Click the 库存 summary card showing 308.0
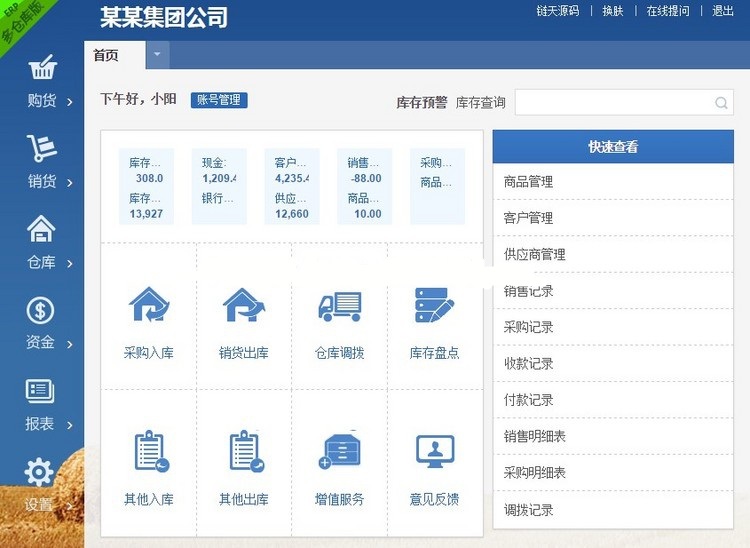 [146, 186]
